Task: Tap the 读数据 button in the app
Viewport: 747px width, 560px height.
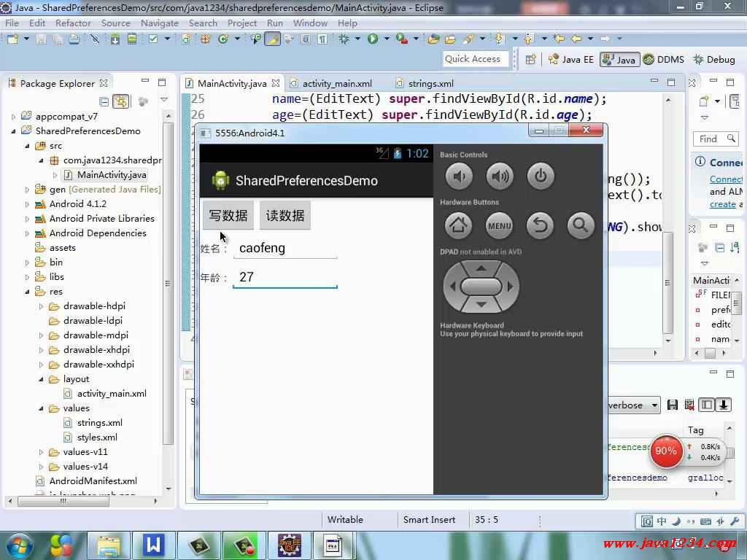Action: [x=285, y=215]
